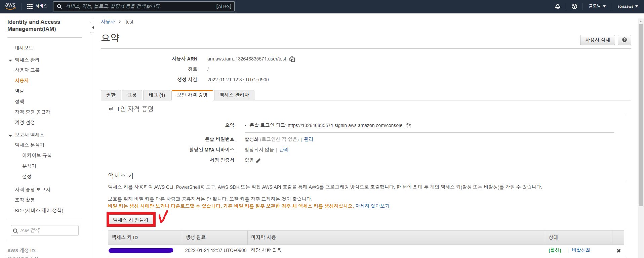Switch to the 액세스 관리자 tab

pos(234,95)
